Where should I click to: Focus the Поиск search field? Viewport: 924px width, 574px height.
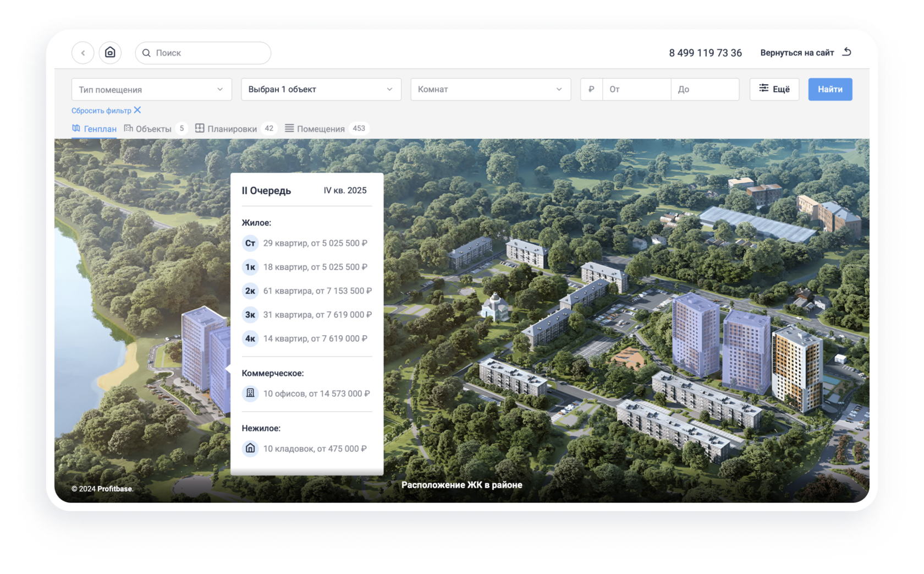tap(203, 53)
